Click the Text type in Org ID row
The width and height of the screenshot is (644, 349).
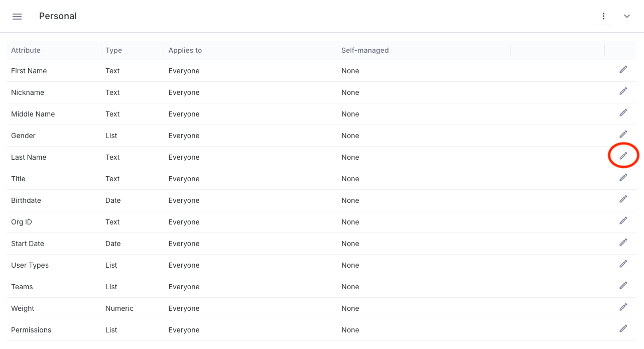(x=112, y=222)
